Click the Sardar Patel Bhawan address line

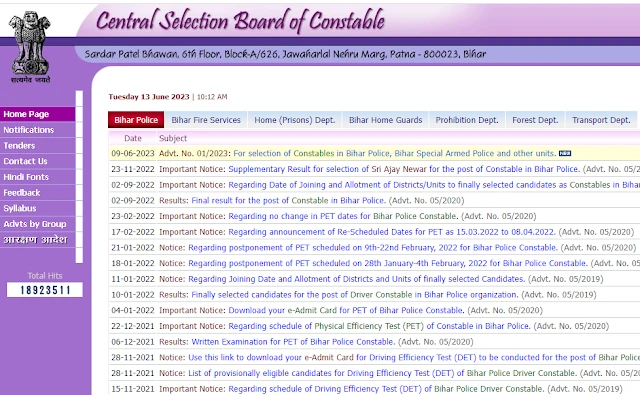pos(285,54)
